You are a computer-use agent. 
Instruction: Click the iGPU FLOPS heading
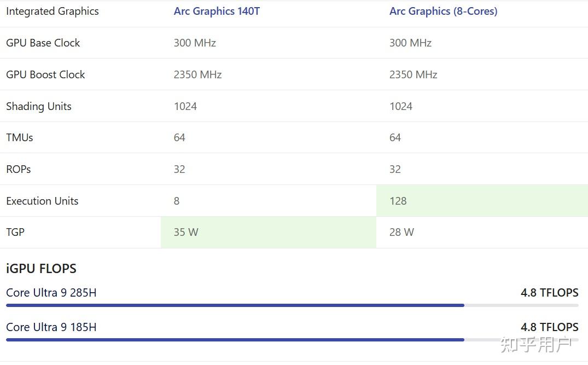(x=41, y=269)
